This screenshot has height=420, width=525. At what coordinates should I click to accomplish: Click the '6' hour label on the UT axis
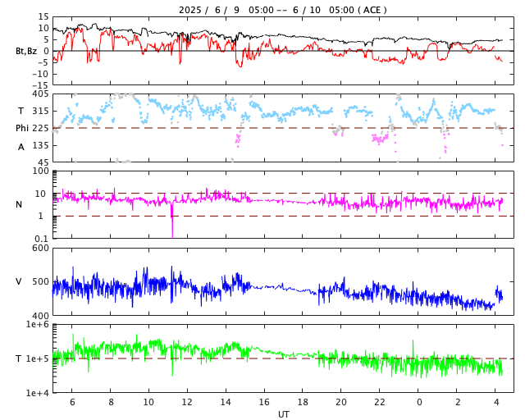click(x=72, y=402)
